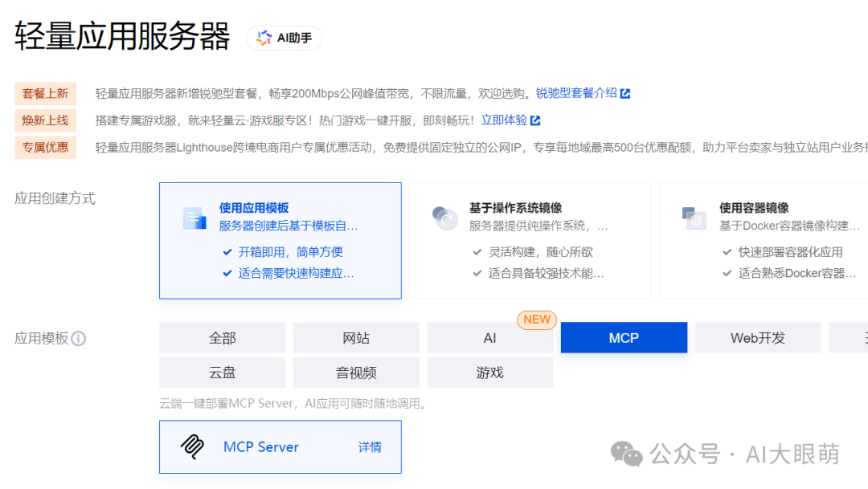Click the 使用应用模板 document icon
Screen dimensions: 868x489
click(194, 218)
